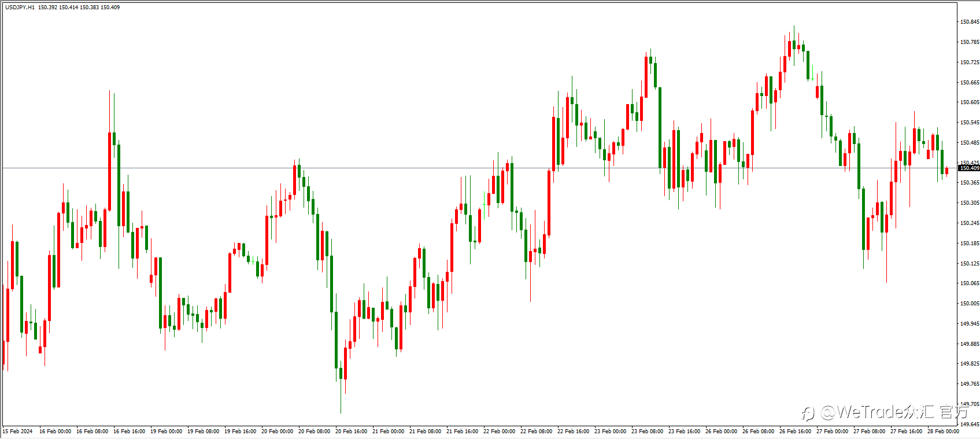Click the 150.665 price axis label
This screenshot has width=980, height=439.
click(x=970, y=83)
